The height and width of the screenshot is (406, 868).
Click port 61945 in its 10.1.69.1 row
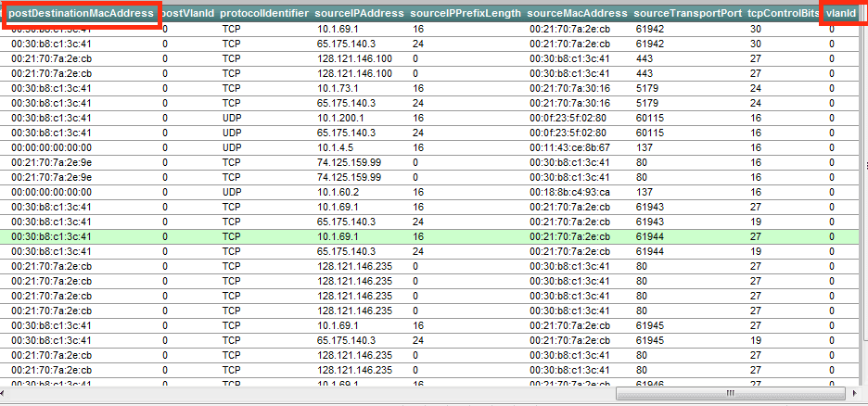tap(650, 324)
